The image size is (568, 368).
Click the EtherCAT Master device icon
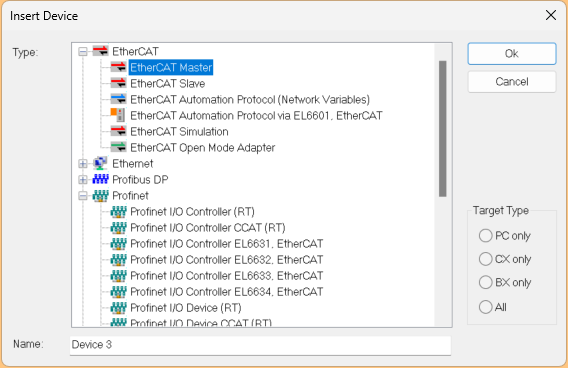click(x=118, y=67)
